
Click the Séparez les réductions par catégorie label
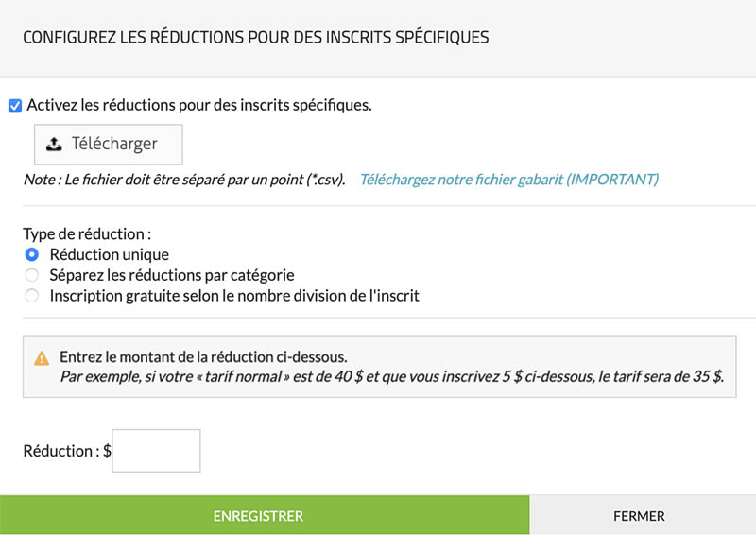(x=172, y=275)
